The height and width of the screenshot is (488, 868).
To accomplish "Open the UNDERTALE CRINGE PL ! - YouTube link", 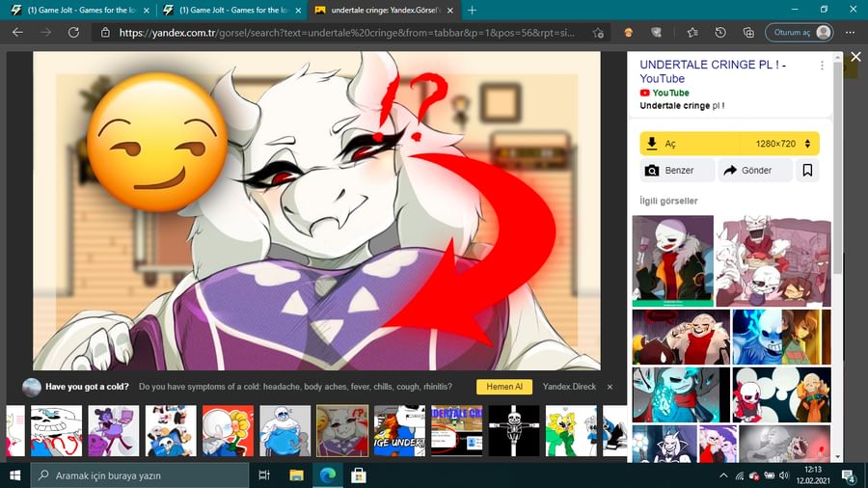I will pos(713,71).
